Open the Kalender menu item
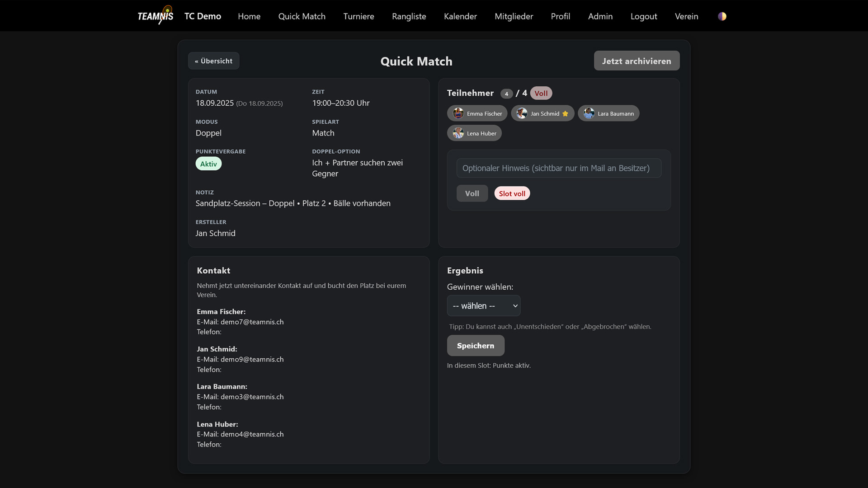Screen dimensions: 868x488 (460, 16)
